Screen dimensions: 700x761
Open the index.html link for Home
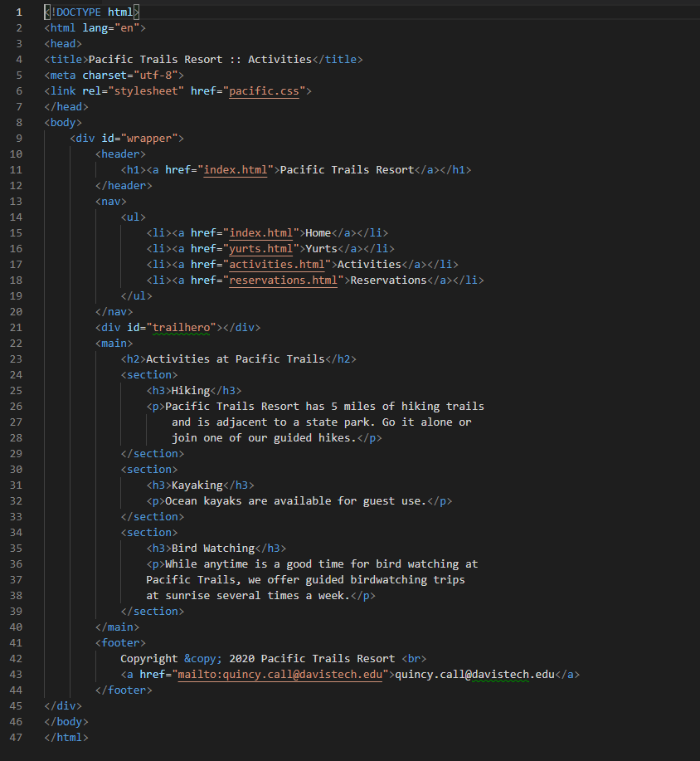261,233
